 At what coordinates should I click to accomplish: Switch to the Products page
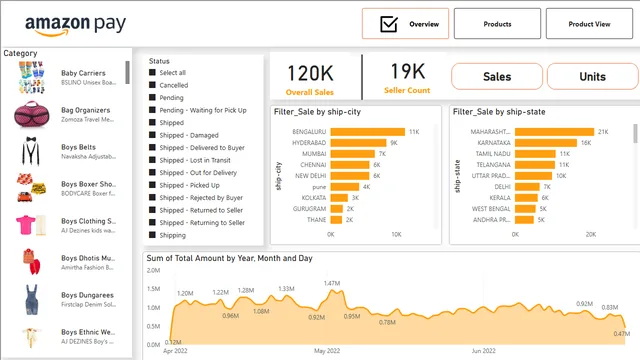tap(497, 24)
